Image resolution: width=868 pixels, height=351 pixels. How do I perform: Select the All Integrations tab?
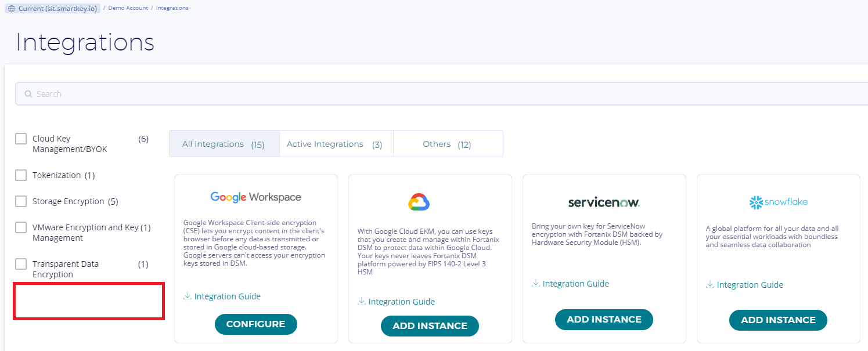[x=224, y=144]
